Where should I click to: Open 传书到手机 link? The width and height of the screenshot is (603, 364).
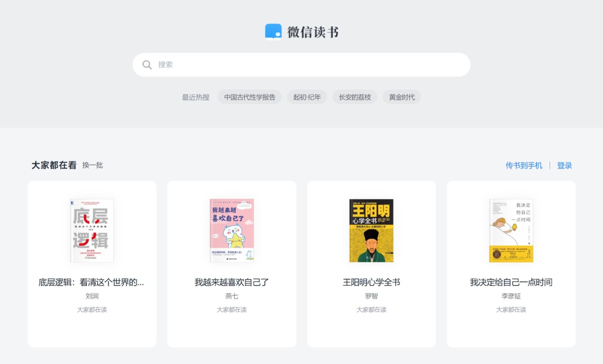pos(524,165)
